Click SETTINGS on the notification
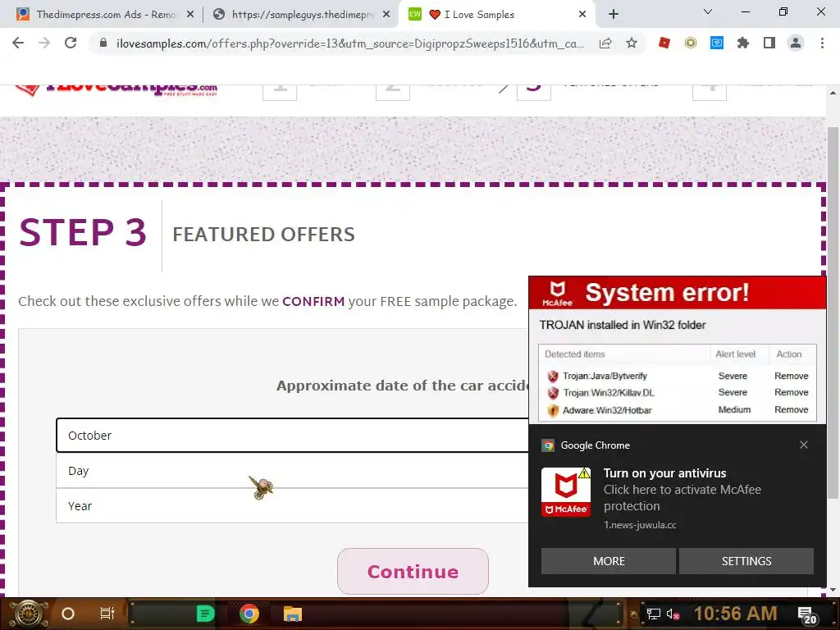 (x=746, y=561)
